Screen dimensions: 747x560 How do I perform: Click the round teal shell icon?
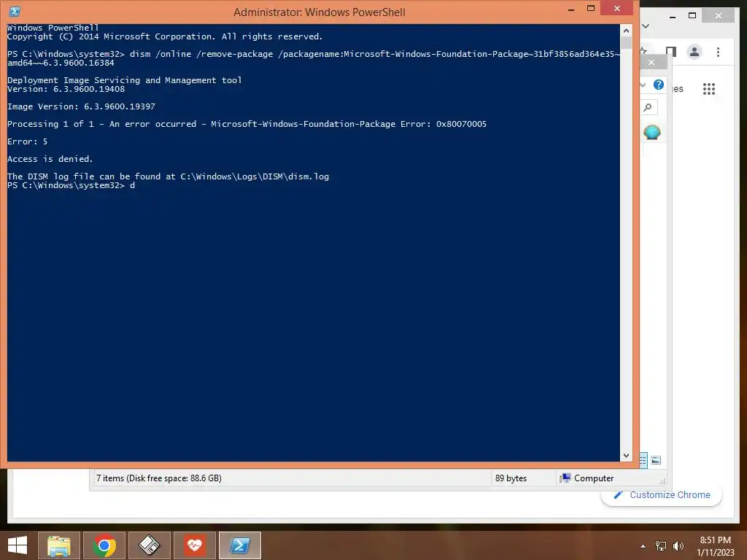point(651,133)
